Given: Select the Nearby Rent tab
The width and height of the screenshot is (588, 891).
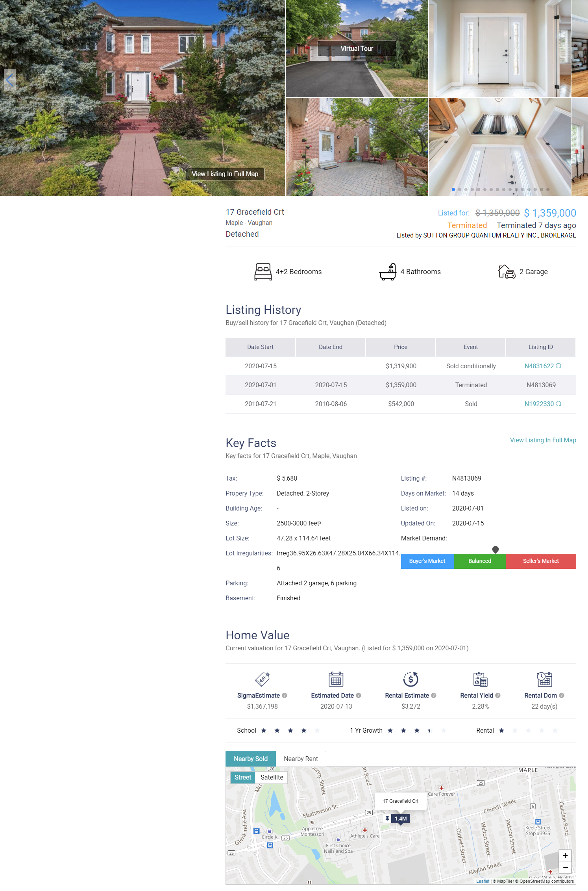Looking at the screenshot, I should tap(301, 759).
